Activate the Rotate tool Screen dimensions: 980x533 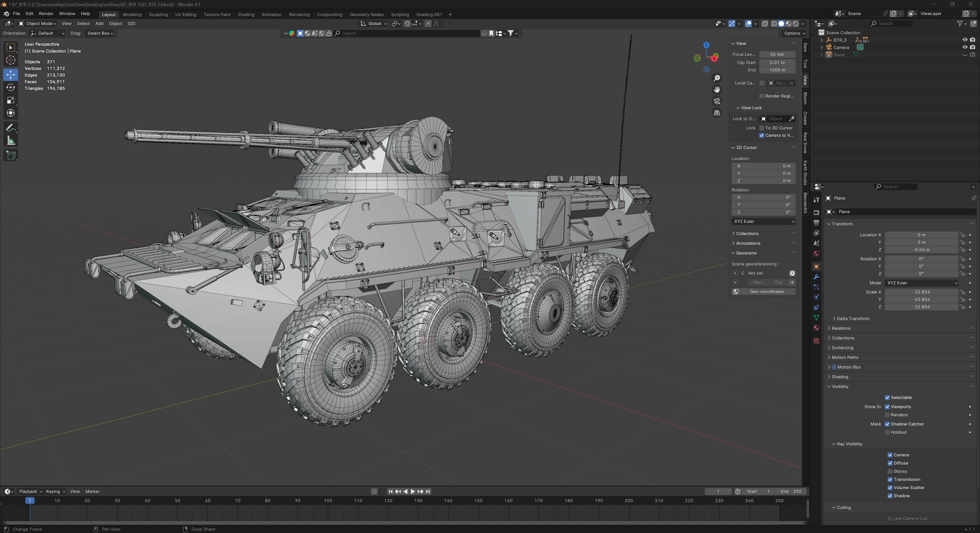click(x=11, y=88)
